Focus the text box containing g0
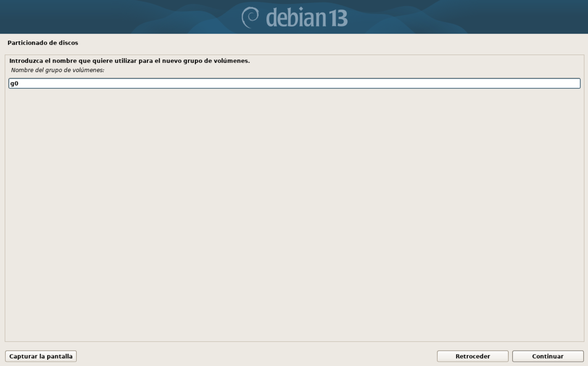 (294, 83)
